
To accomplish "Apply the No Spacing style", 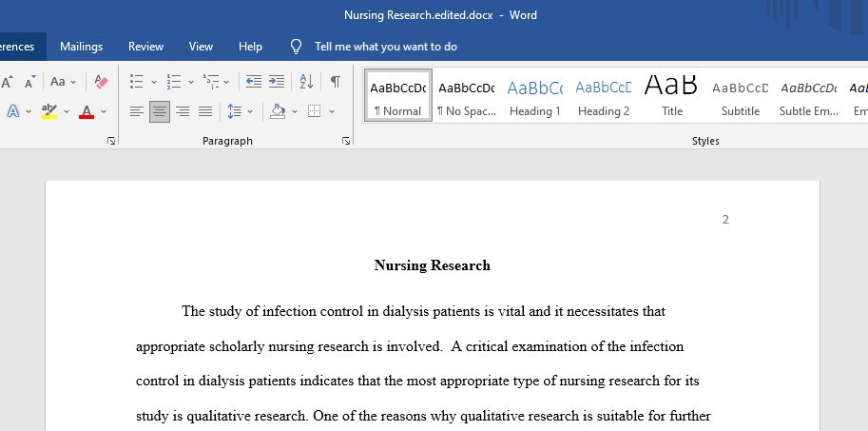I will 467,95.
